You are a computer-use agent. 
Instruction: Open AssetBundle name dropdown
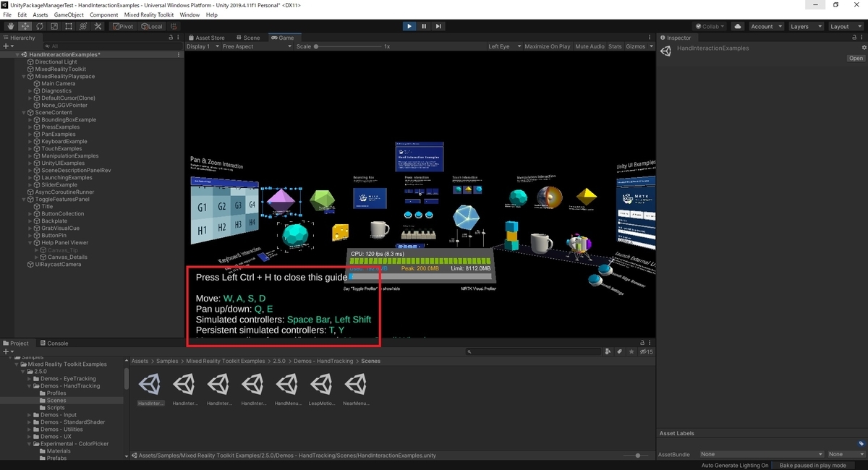760,454
